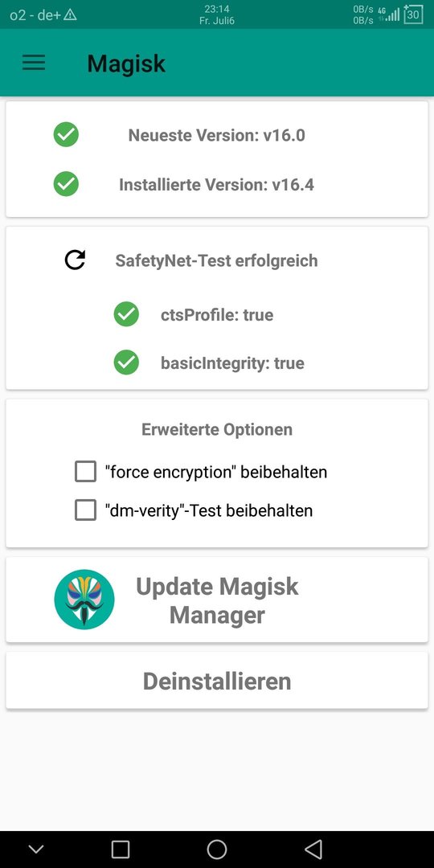Viewport: 434px width, 868px height.
Task: Enable "force encryption" beibehalten checkbox
Action: (85, 473)
